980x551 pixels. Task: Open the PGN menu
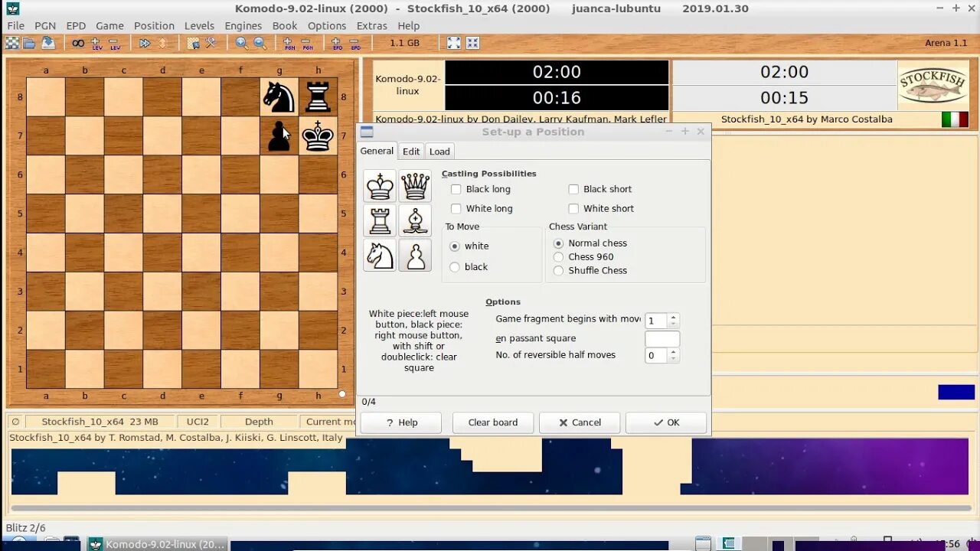tap(45, 25)
